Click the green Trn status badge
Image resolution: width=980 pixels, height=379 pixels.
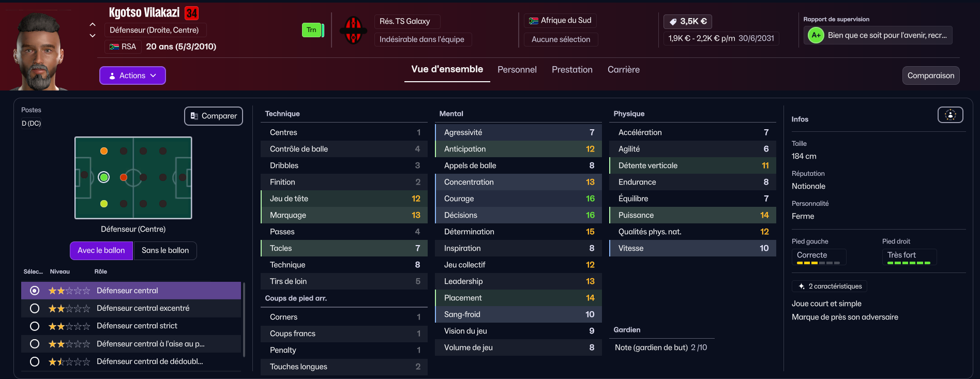[312, 30]
